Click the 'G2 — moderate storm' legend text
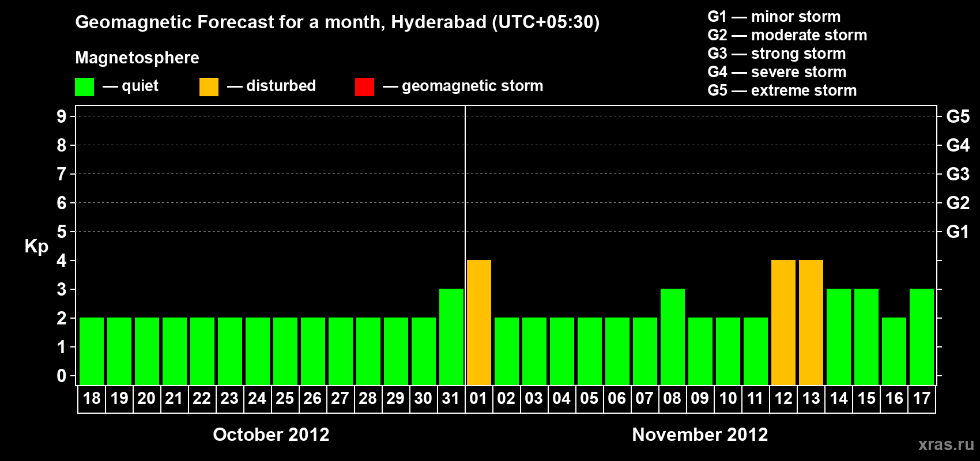 click(787, 35)
